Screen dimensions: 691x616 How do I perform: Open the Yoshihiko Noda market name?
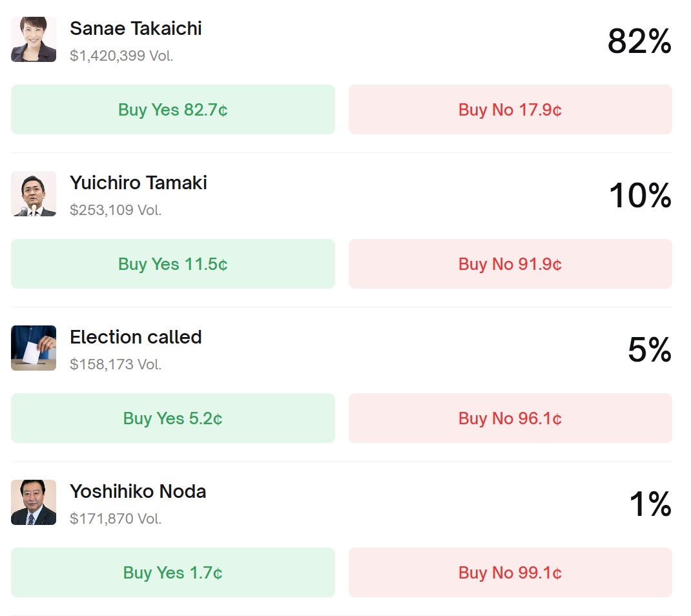[x=138, y=491]
